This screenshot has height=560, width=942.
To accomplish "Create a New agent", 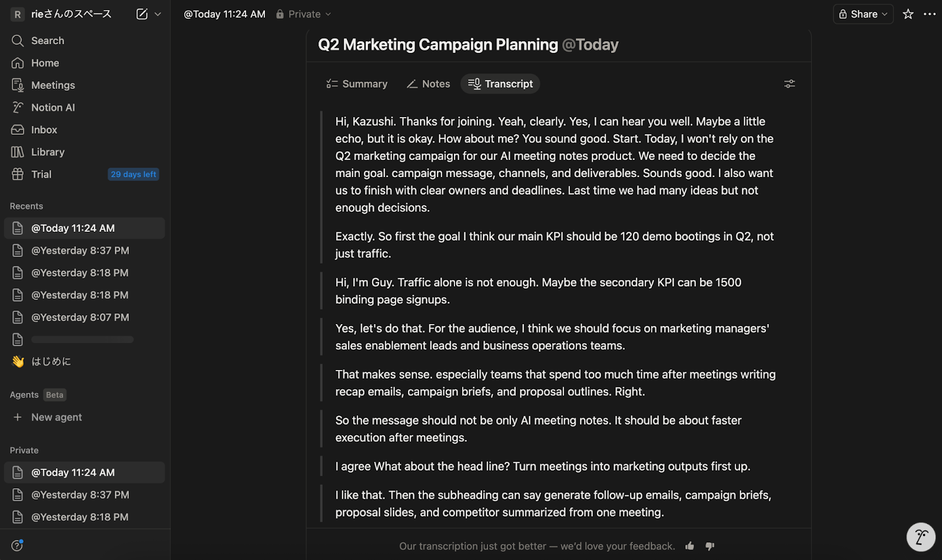I will point(57,417).
